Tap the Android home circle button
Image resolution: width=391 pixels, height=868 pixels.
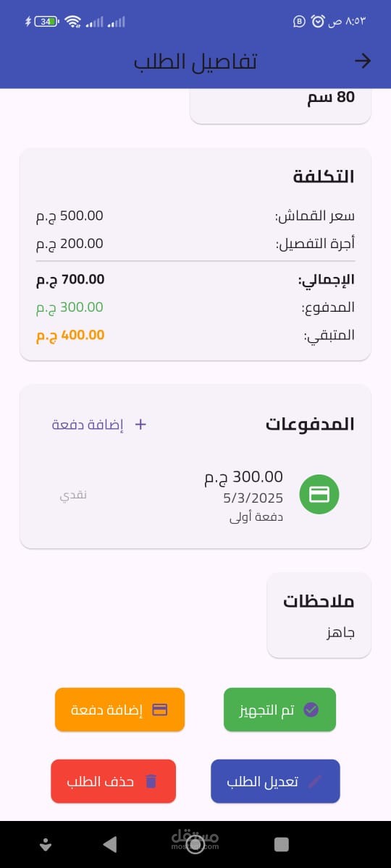(195, 844)
